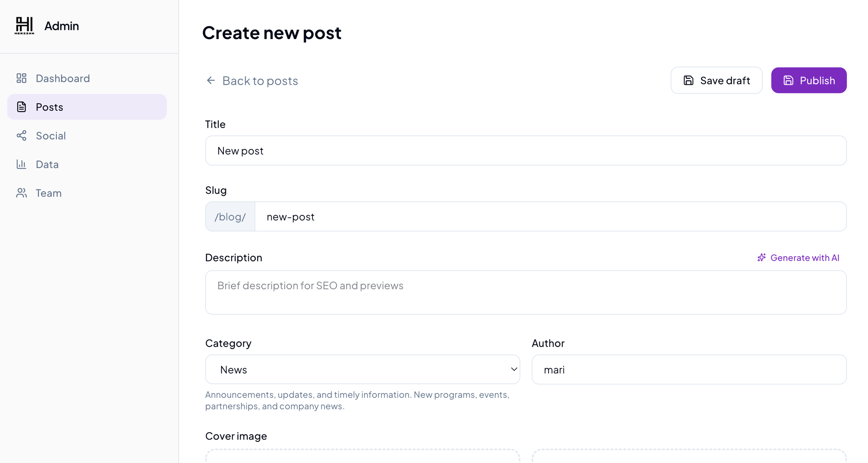
Task: Click the Social share icon
Action: [21, 136]
